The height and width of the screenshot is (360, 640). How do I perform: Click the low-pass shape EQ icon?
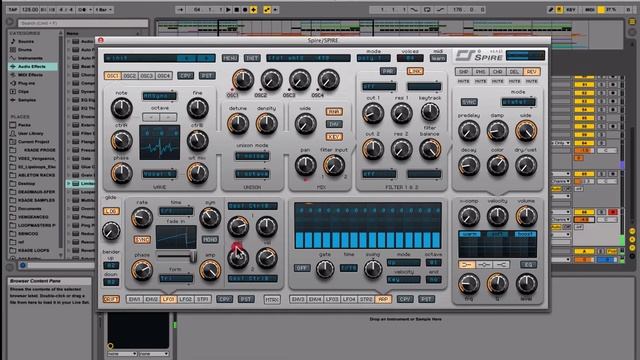[x=467, y=265]
